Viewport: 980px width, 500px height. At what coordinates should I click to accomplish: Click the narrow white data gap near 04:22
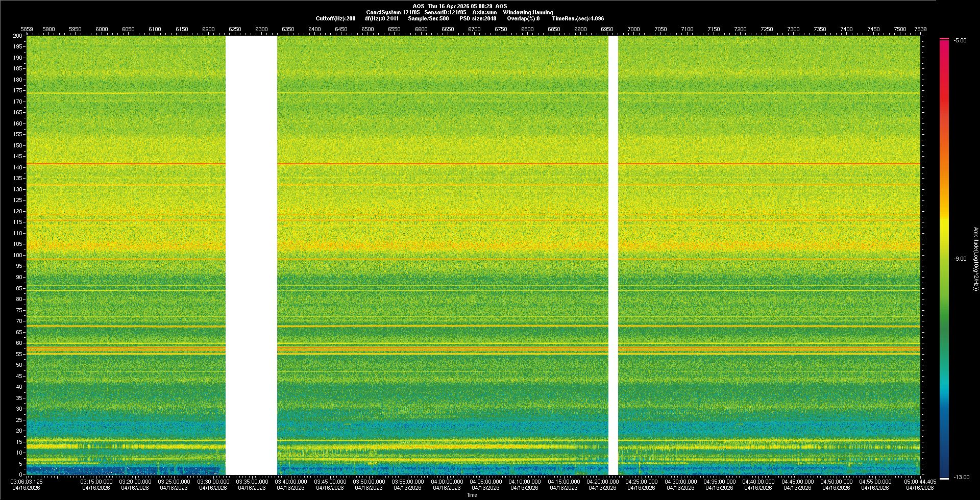coord(613,255)
